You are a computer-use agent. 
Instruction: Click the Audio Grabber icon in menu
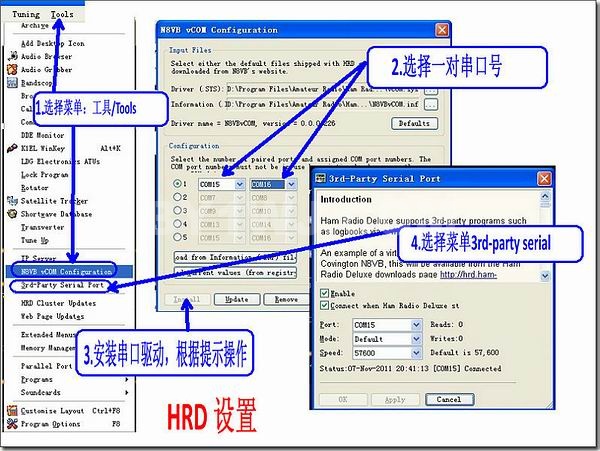tap(12, 69)
